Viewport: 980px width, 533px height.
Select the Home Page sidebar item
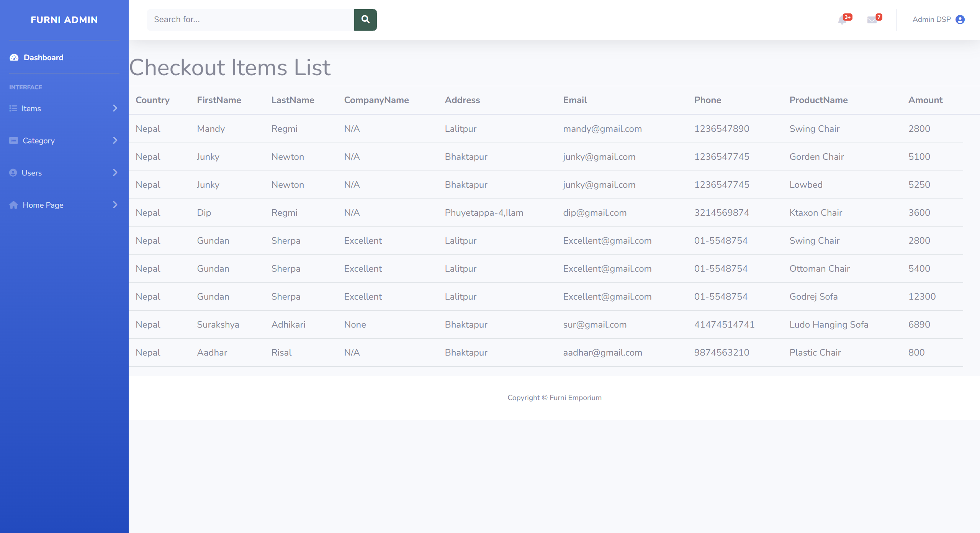[43, 205]
